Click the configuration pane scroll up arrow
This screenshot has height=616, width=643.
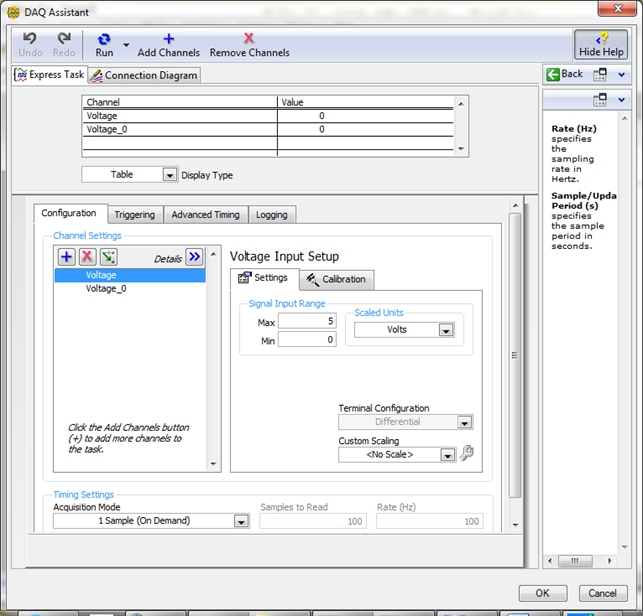click(x=515, y=205)
